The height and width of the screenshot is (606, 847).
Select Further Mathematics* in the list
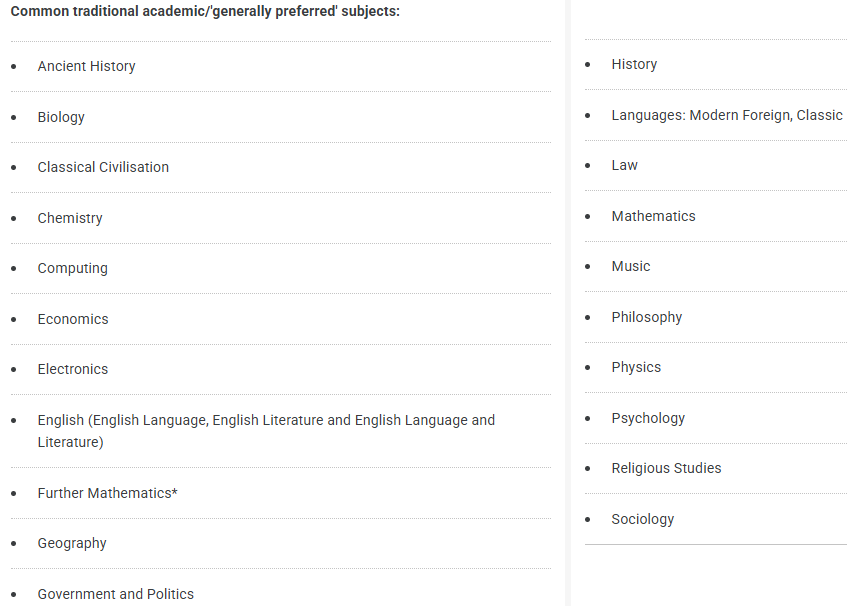[x=107, y=493]
